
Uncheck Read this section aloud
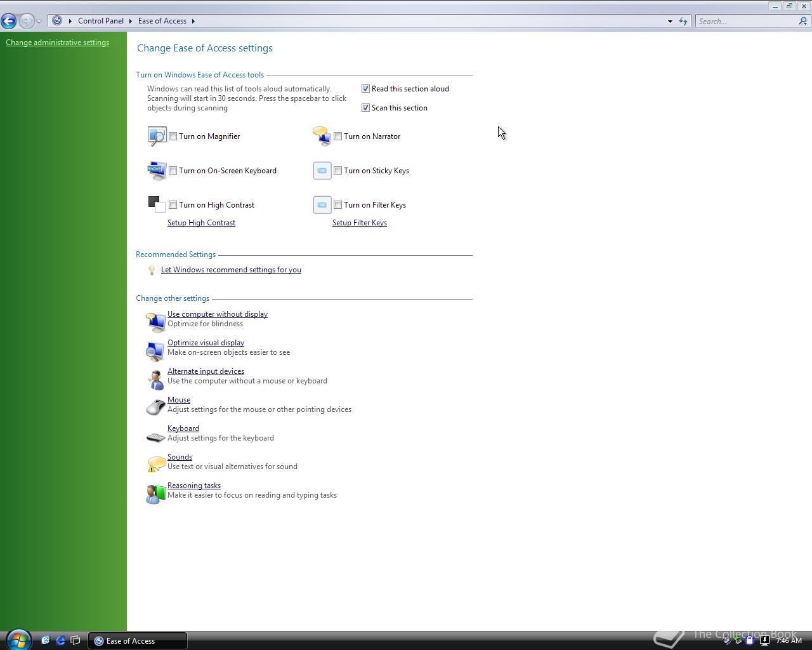point(365,89)
